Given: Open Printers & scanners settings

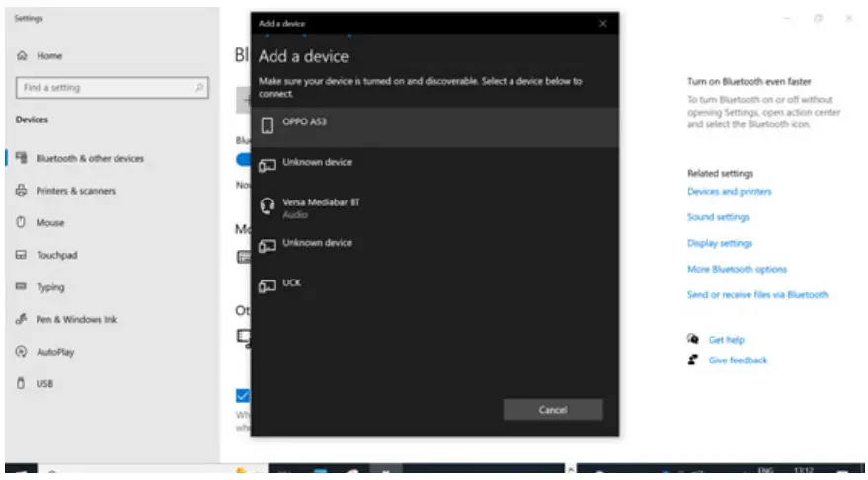Looking at the screenshot, I should coord(76,191).
